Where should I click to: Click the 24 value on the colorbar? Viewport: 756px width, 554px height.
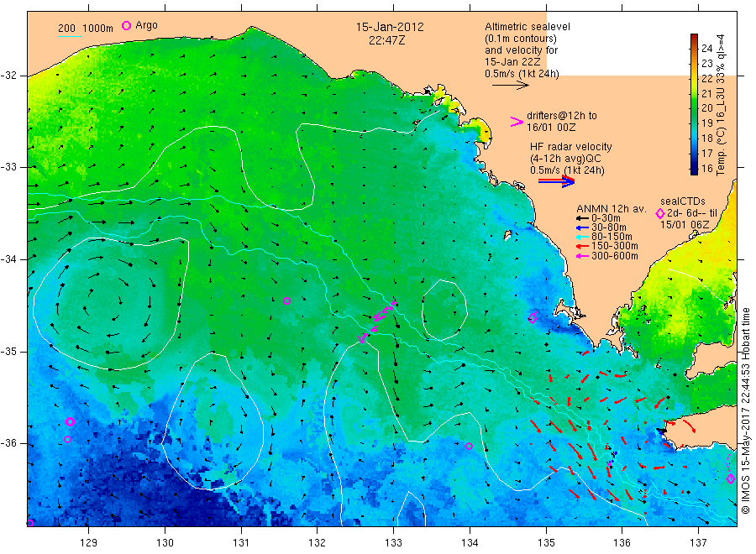tap(706, 48)
